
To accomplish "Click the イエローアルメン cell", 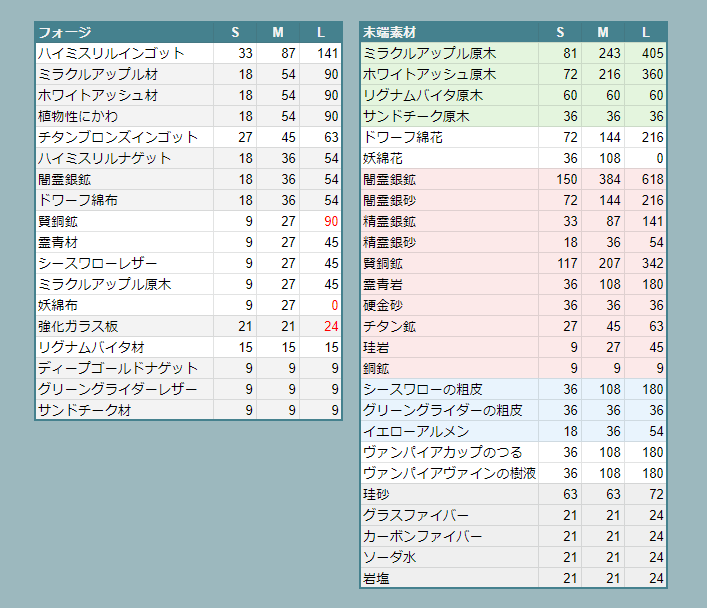I will pyautogui.click(x=450, y=431).
